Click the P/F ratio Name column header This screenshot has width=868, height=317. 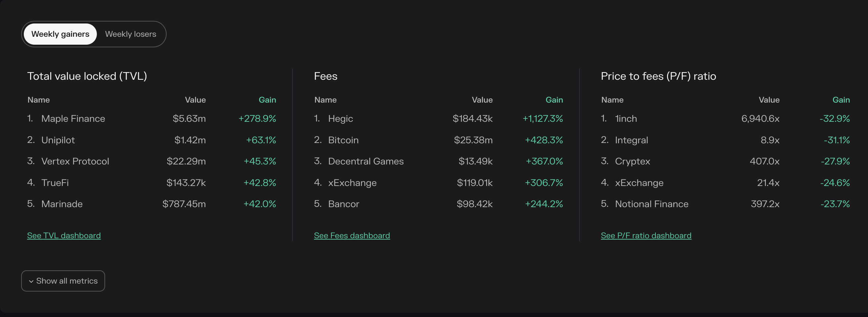click(612, 100)
